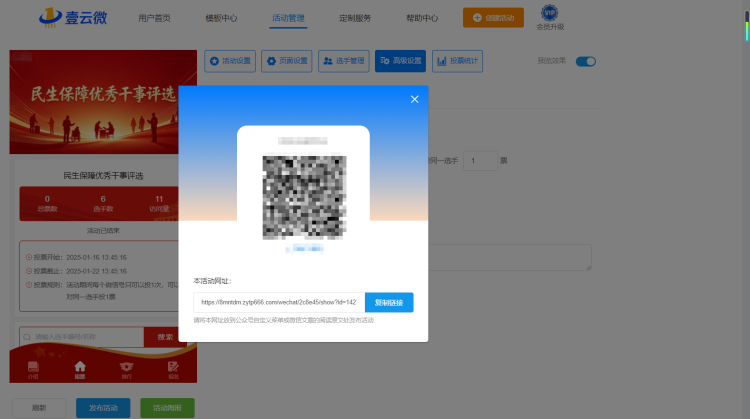Click the contestant search input field
Image resolution: width=750 pixels, height=419 pixels.
(x=82, y=337)
